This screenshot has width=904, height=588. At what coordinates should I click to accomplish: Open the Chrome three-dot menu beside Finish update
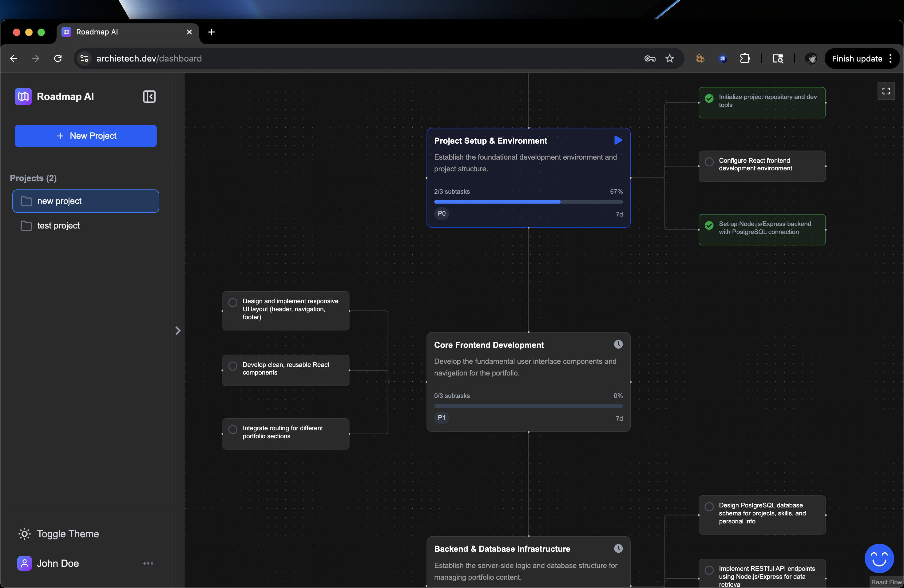click(x=890, y=58)
